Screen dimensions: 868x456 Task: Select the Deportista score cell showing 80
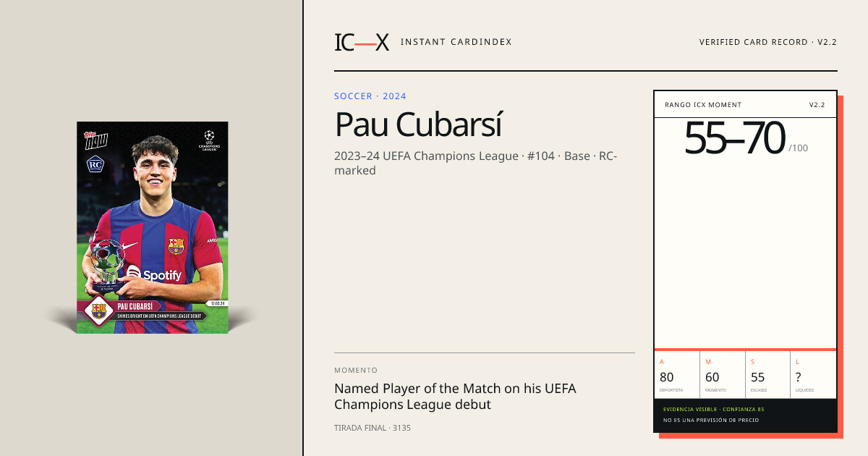(677, 375)
